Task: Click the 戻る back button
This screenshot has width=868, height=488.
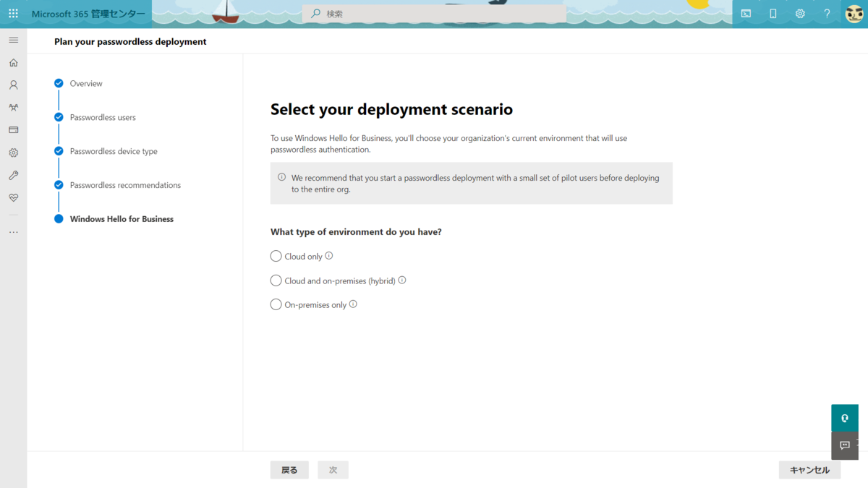Action: pos(289,470)
